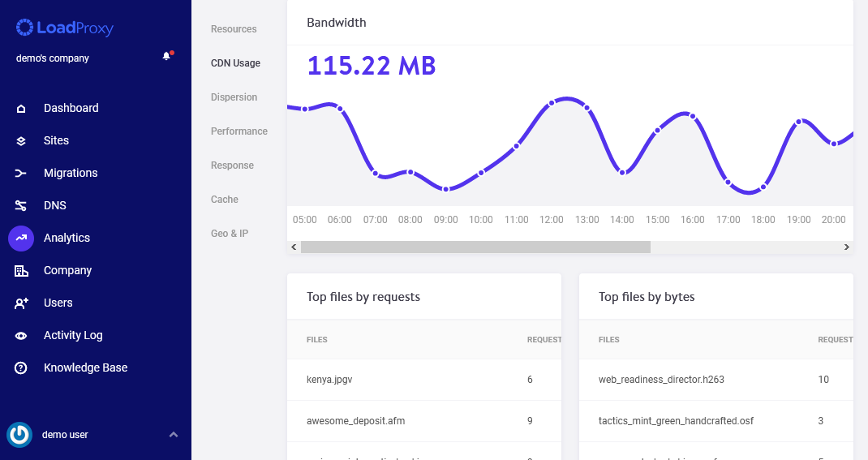Open the Performance tab

(239, 131)
